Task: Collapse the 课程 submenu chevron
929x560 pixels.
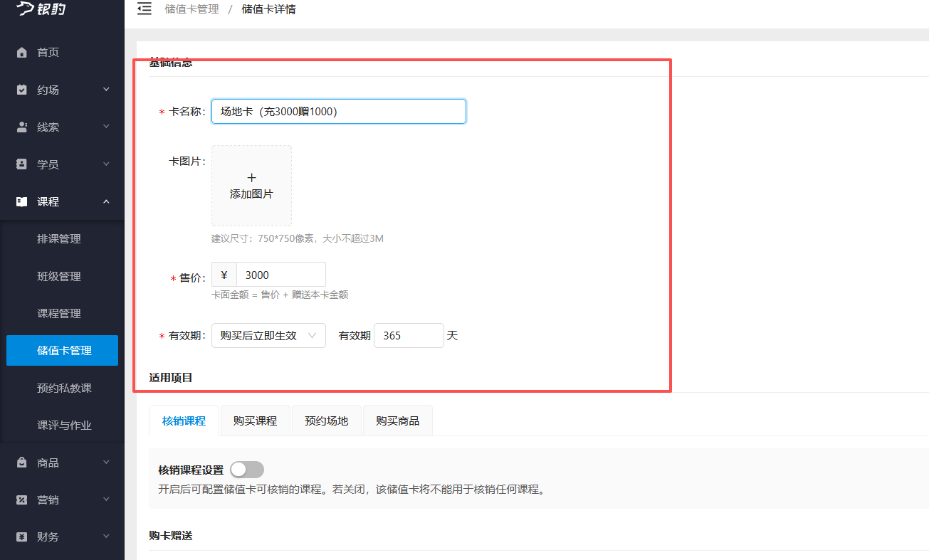Action: click(105, 201)
